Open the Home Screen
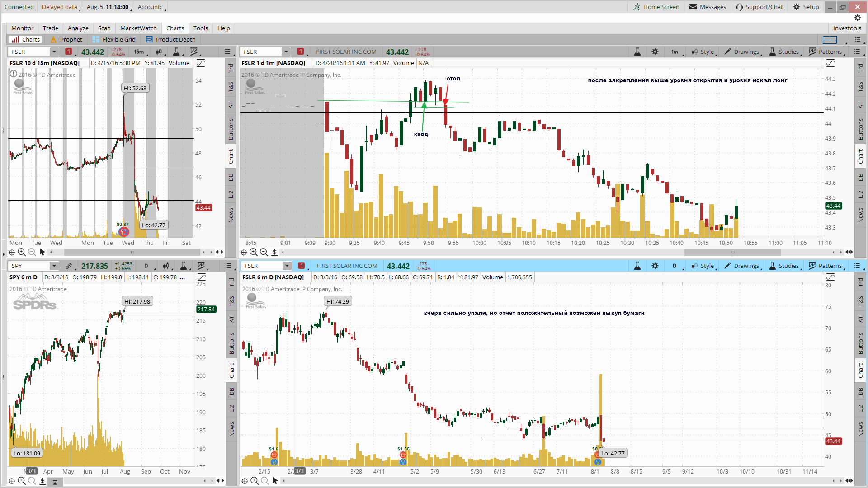Screen dimensions: 868x488 [656, 7]
